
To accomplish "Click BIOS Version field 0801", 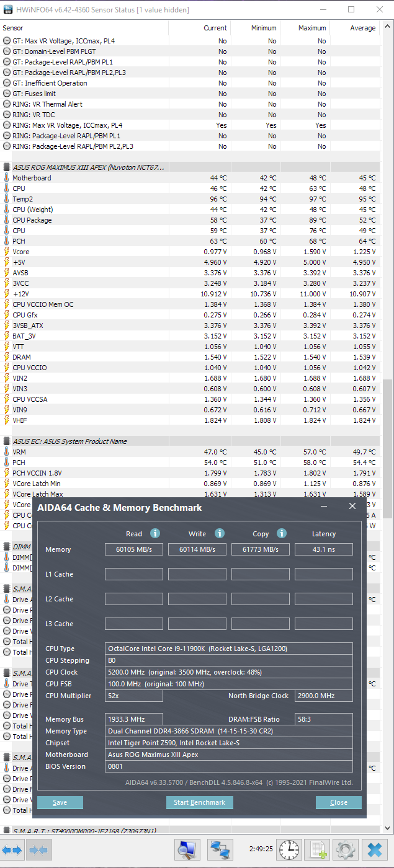I will point(229,766).
